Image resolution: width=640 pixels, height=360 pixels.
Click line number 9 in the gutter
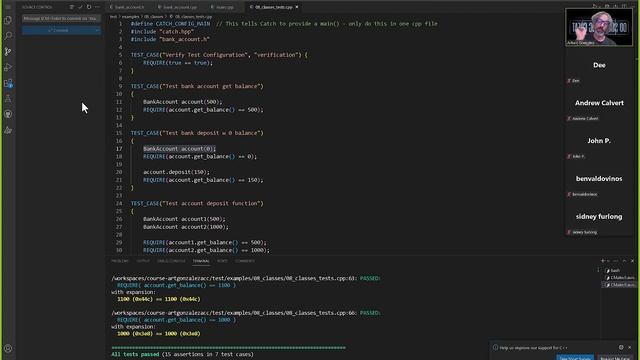pyautogui.click(x=120, y=86)
